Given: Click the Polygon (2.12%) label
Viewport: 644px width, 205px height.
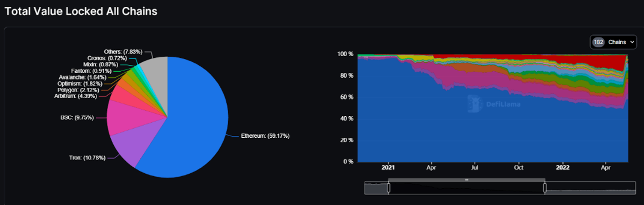Looking at the screenshot, I should click(78, 90).
